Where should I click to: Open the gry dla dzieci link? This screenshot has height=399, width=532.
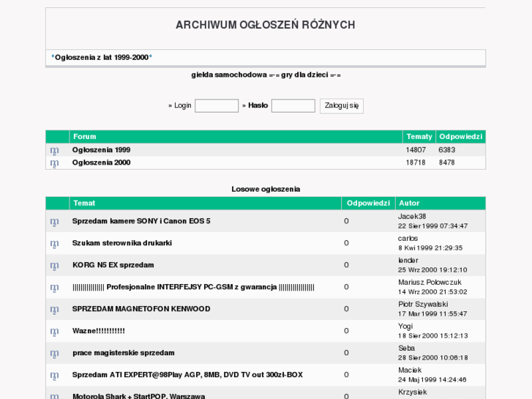click(304, 75)
